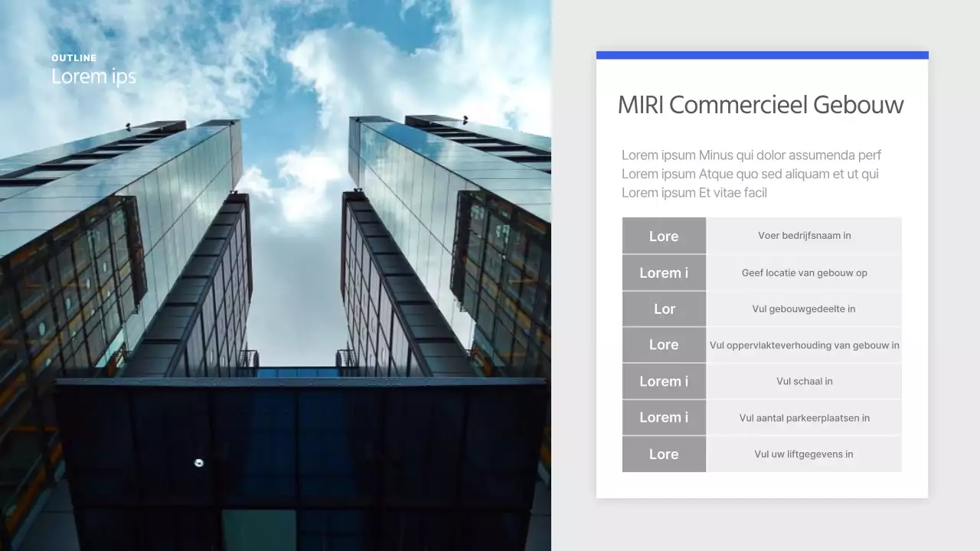Select the skyscraper photo
The image size is (980, 551).
[x=276, y=306]
